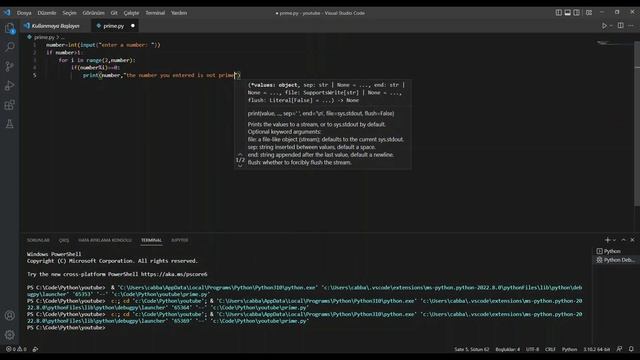Place cursor on input("enter a number") line
This screenshot has height=360, width=640.
tap(103, 45)
